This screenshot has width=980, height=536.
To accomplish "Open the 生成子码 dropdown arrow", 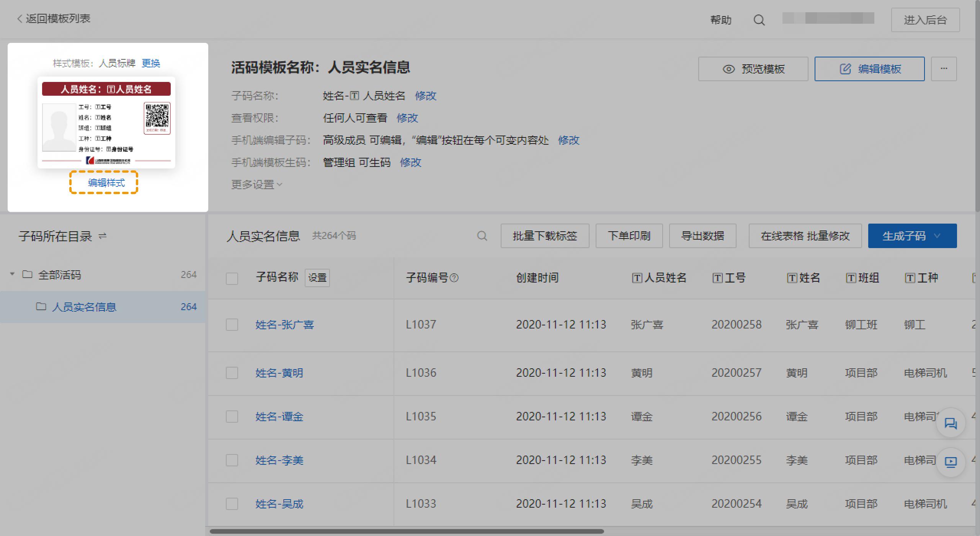I will pos(937,236).
